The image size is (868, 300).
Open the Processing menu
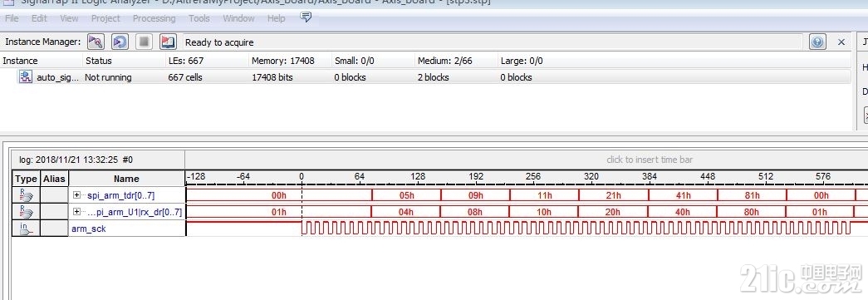click(154, 18)
